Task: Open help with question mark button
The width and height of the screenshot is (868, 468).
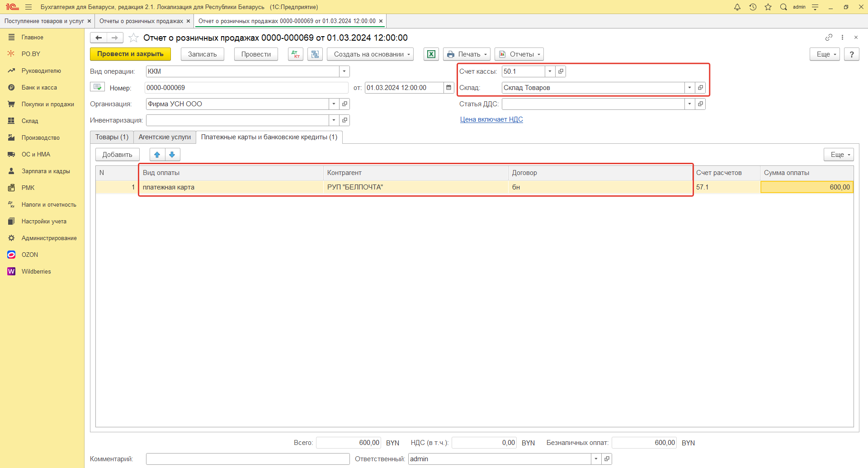Action: (x=852, y=54)
